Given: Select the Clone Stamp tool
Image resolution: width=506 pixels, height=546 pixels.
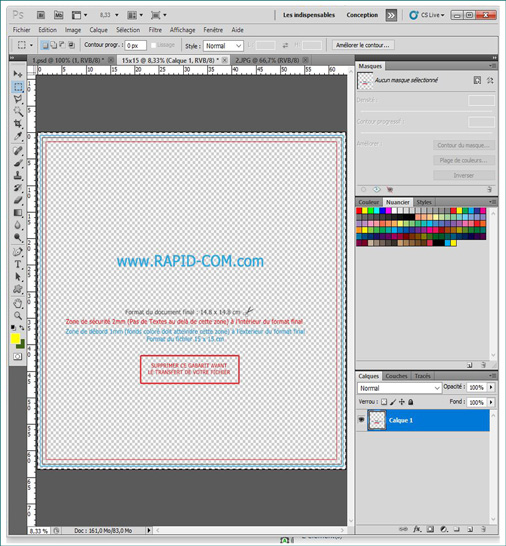Looking at the screenshot, I should [17, 176].
